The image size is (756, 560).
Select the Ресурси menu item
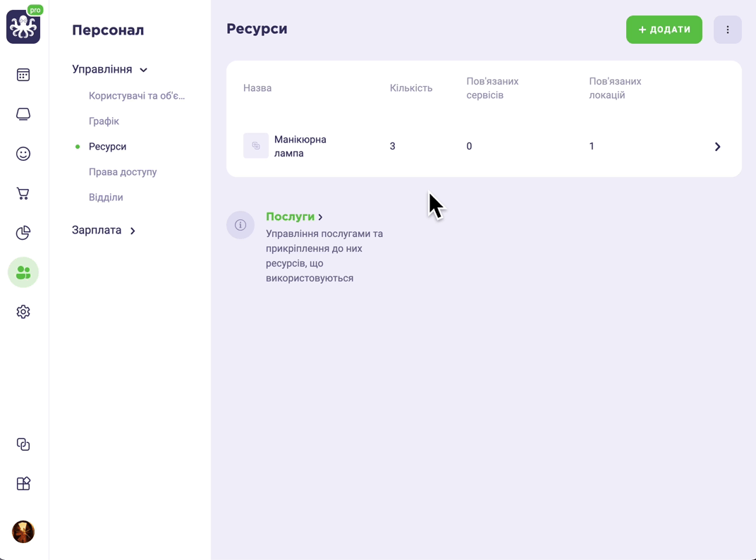107,147
